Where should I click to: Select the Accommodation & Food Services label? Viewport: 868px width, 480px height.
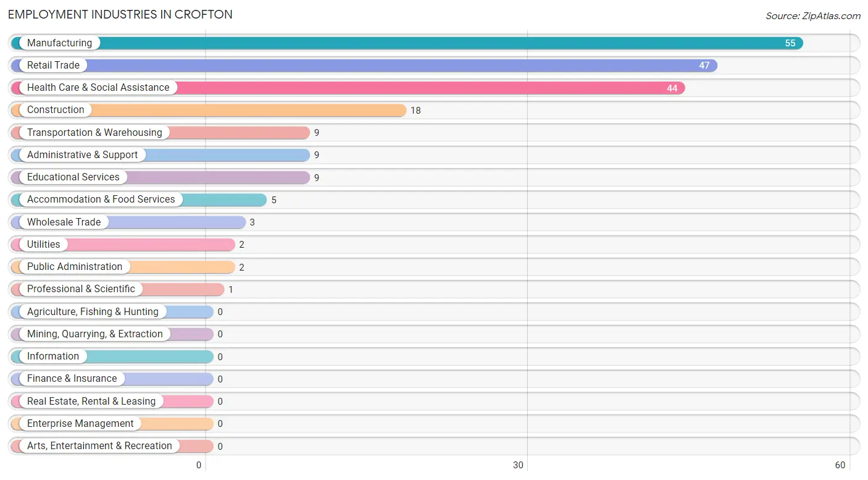101,200
